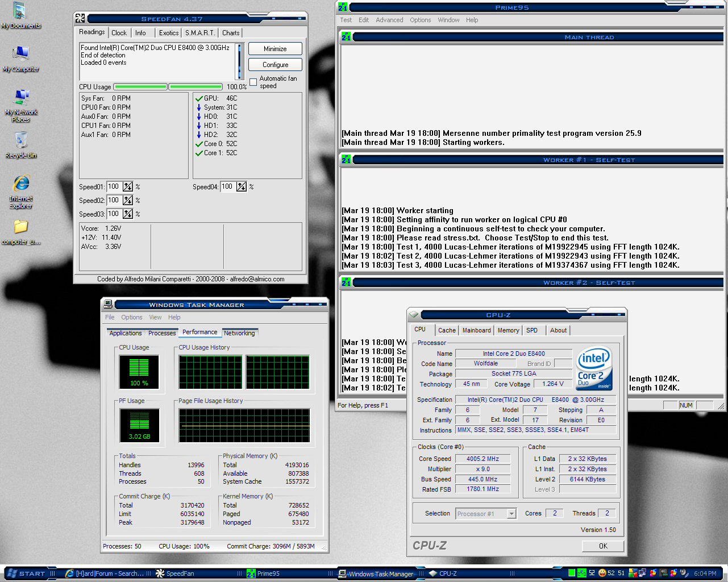The image size is (728, 582).
Task: Click the Speed04 up/down stepper
Action: pos(242,186)
